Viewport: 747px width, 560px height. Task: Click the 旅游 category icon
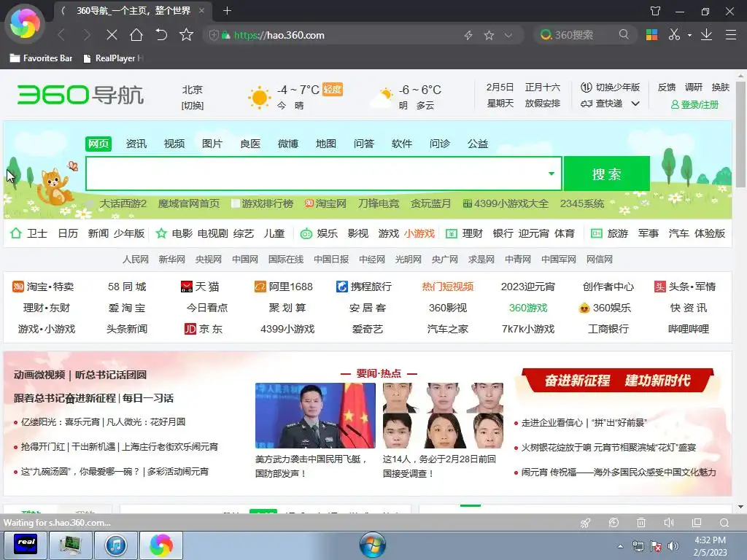[x=597, y=233]
